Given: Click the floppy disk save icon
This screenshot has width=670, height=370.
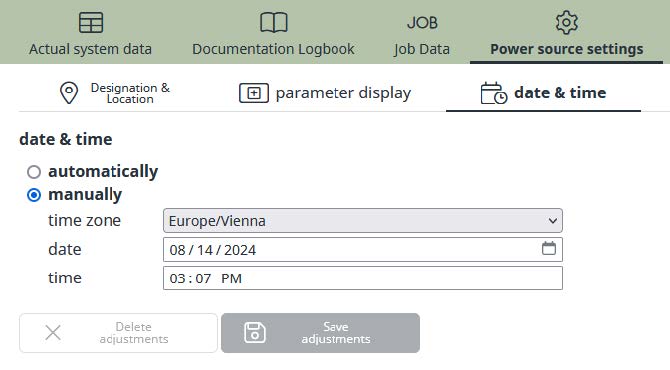Looking at the screenshot, I should (x=255, y=333).
